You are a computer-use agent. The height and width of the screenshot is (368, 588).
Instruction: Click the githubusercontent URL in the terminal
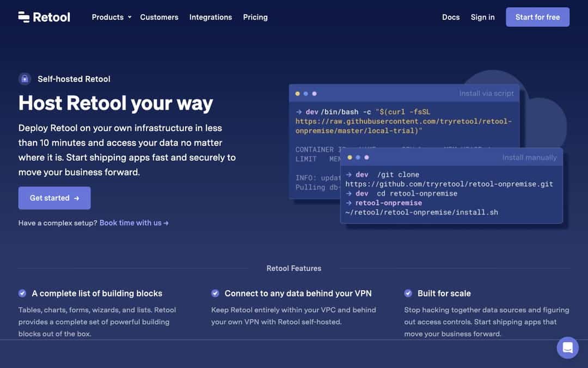click(403, 126)
